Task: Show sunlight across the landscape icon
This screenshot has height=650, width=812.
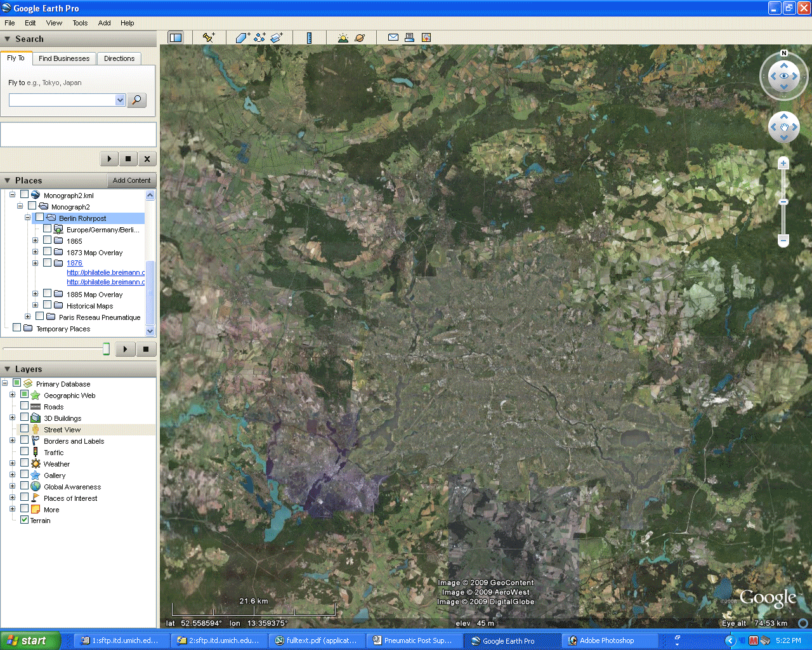Action: click(343, 37)
